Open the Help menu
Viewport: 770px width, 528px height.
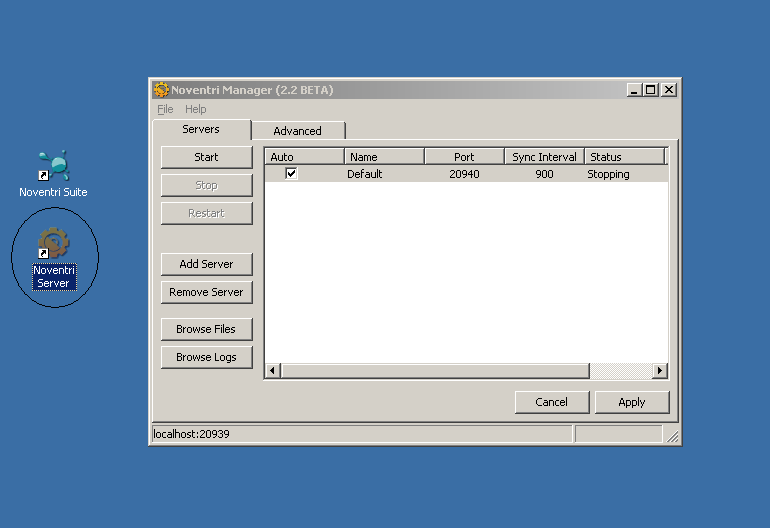click(195, 109)
